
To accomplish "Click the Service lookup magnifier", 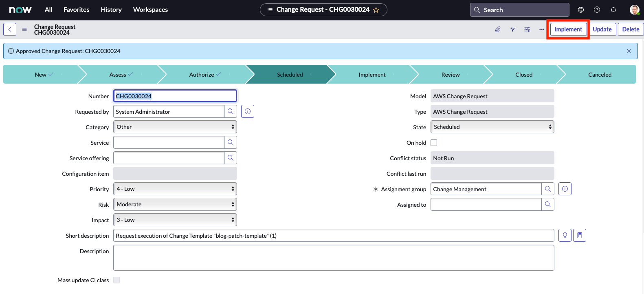I will click(x=231, y=142).
